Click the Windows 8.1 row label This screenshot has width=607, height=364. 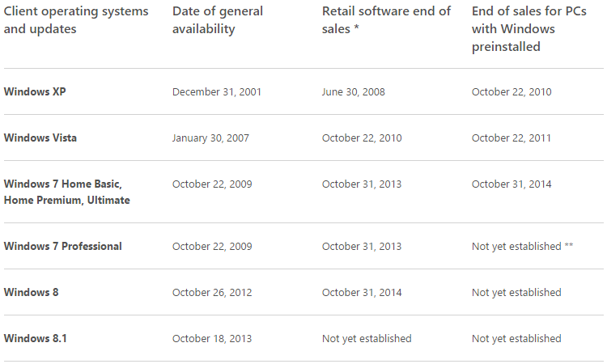35,338
